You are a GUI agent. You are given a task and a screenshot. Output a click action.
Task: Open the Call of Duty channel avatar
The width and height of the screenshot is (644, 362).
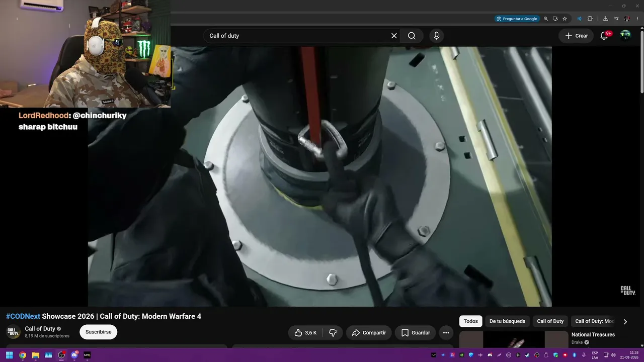point(13,332)
